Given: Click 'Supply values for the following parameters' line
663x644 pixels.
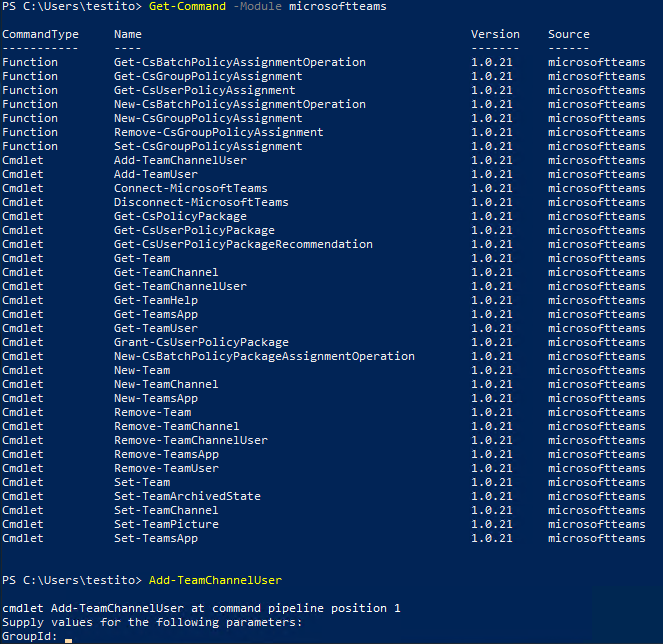Looking at the screenshot, I should click(x=152, y=622).
